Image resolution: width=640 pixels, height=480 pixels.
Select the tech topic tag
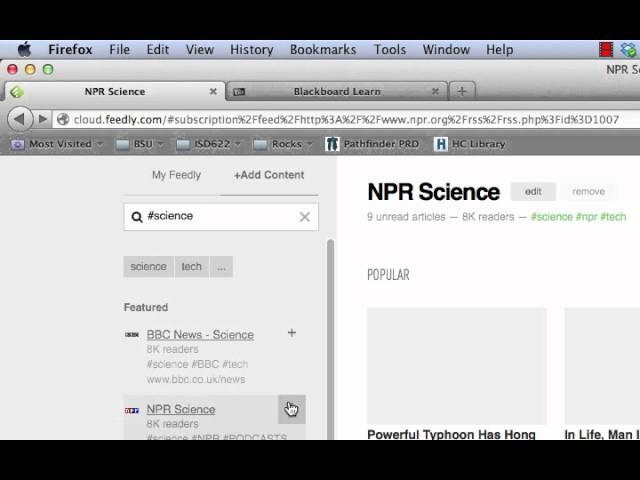coord(191,267)
